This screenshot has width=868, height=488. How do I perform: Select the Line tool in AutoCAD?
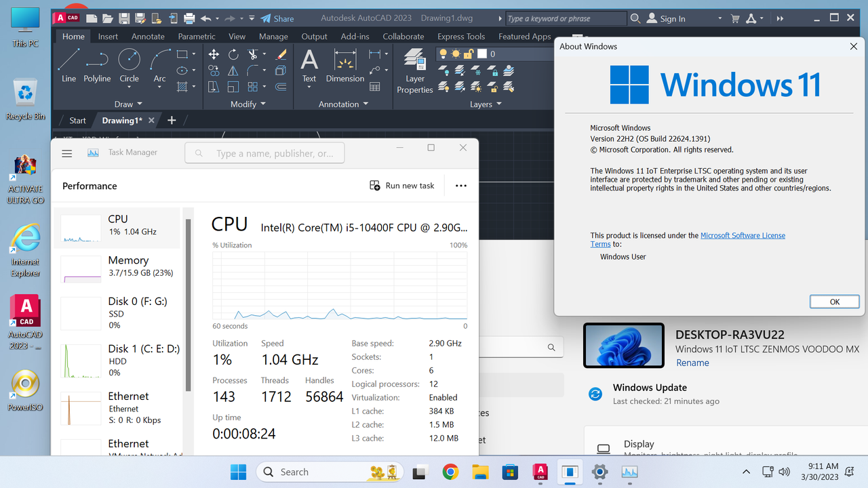(68, 66)
